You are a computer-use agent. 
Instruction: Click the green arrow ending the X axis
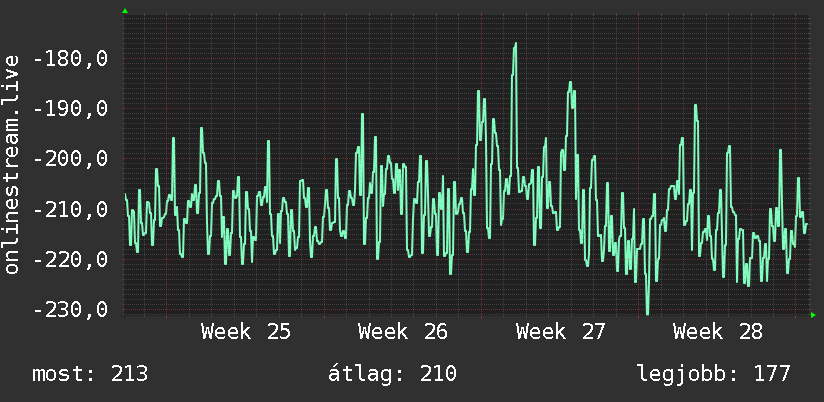pyautogui.click(x=813, y=315)
